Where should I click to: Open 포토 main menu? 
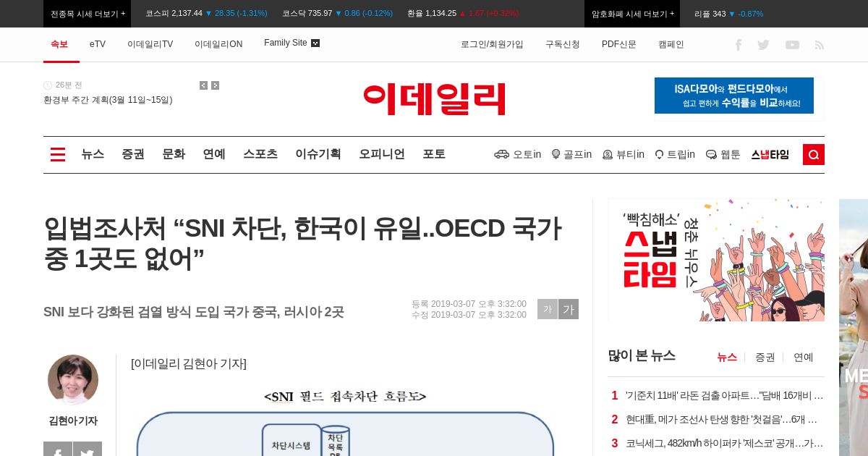click(x=434, y=154)
